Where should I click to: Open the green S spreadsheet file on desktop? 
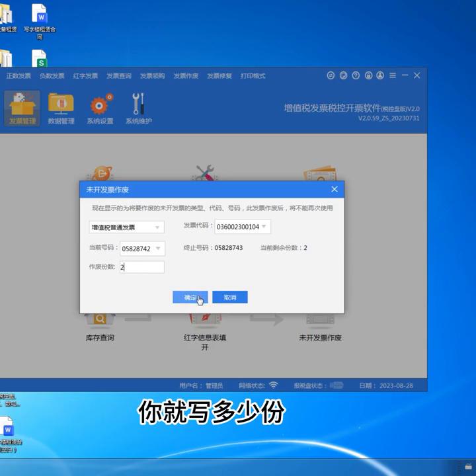coord(40,58)
